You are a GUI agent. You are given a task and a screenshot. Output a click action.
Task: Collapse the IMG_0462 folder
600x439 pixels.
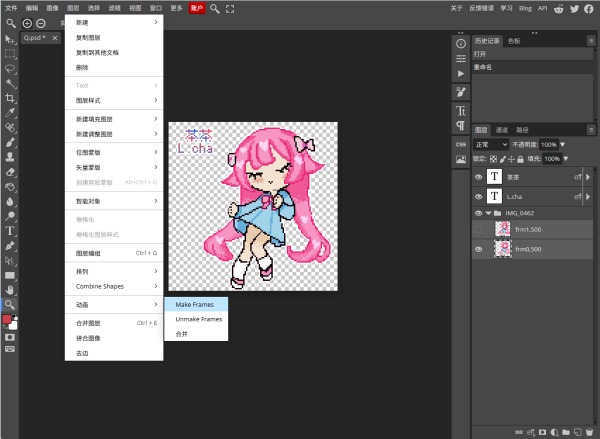[x=488, y=213]
